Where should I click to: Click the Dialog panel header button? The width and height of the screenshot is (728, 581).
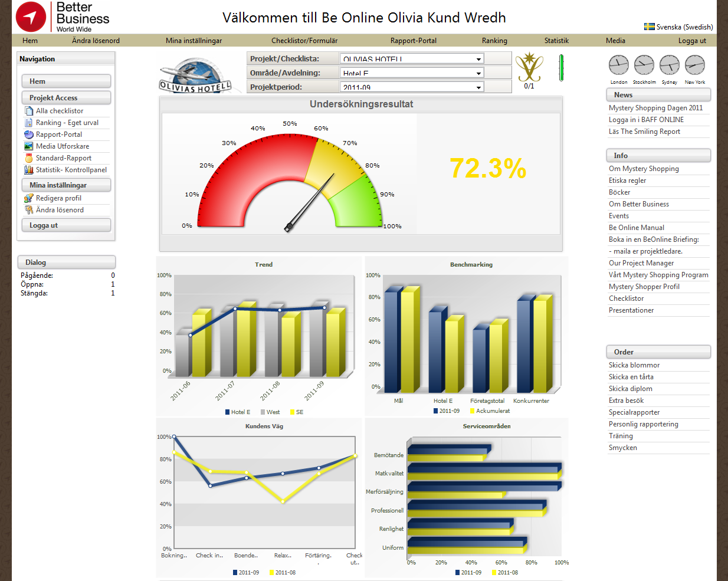pyautogui.click(x=67, y=262)
